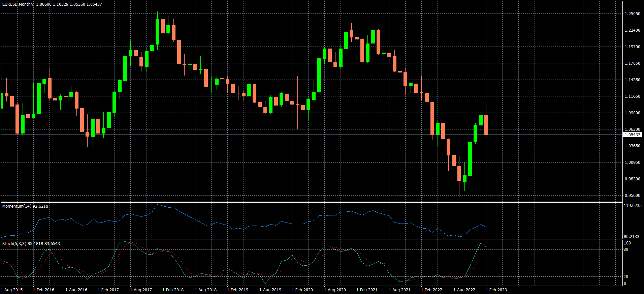Click the 1.09000 price axis label

[x=632, y=113]
